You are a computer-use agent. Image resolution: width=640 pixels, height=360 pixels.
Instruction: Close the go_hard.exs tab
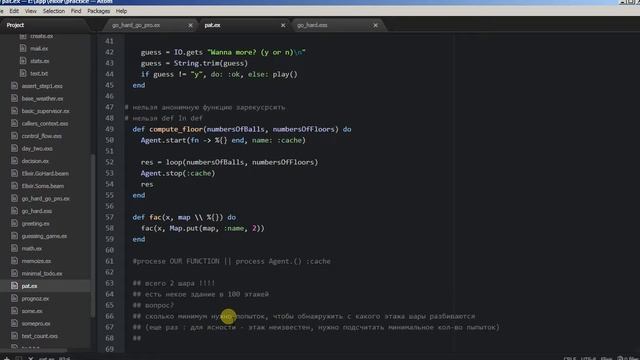click(376, 25)
